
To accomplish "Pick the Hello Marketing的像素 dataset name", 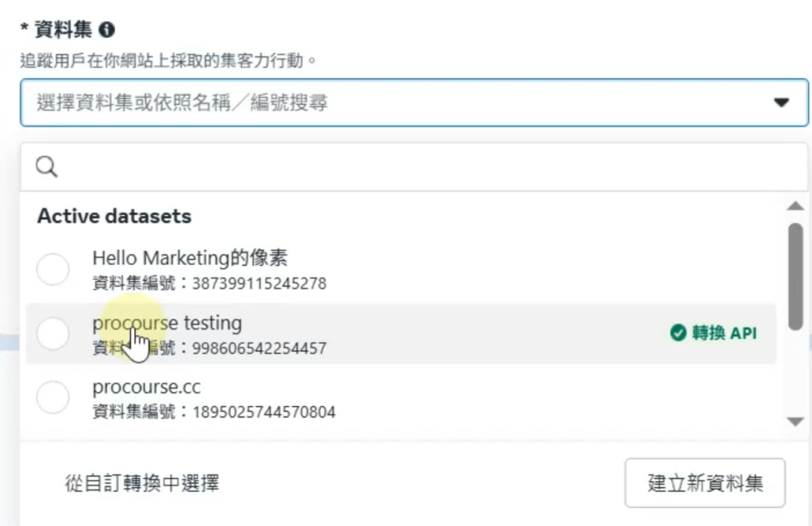I will pos(190,258).
